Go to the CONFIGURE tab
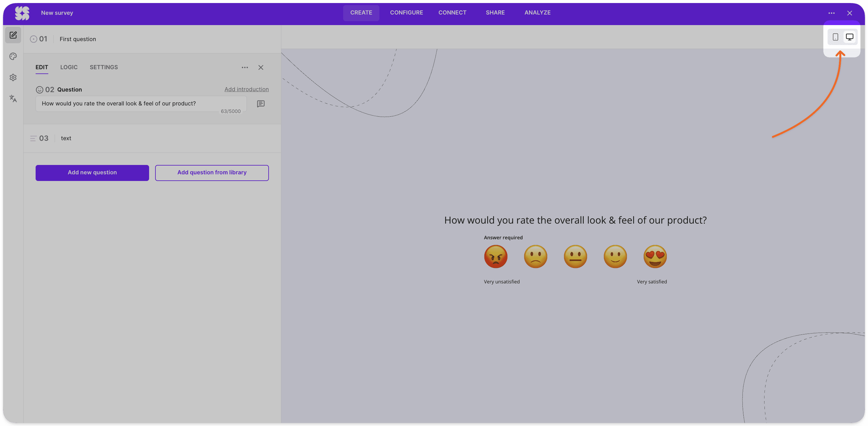This screenshot has height=426, width=868. 406,13
